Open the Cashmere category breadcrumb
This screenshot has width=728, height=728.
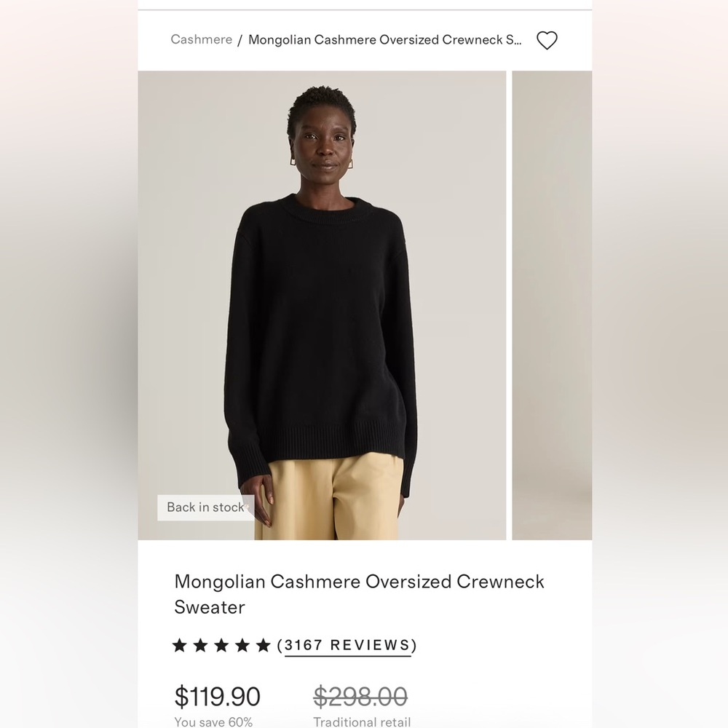click(201, 40)
